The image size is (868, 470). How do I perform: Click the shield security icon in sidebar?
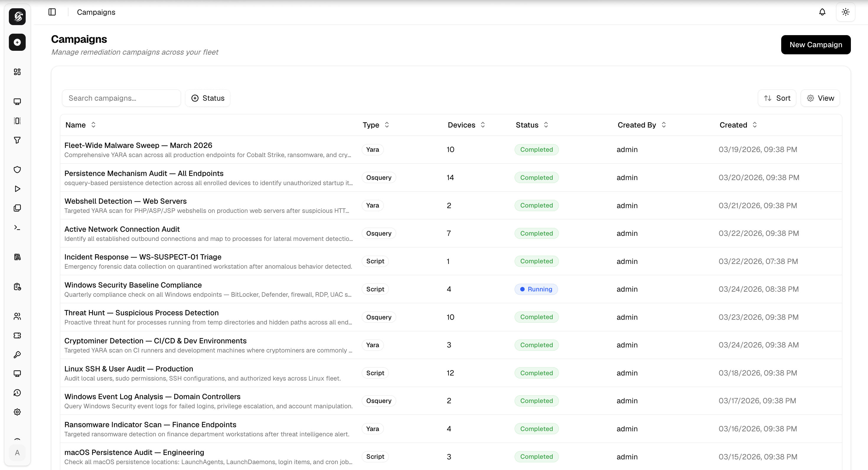[x=17, y=169]
